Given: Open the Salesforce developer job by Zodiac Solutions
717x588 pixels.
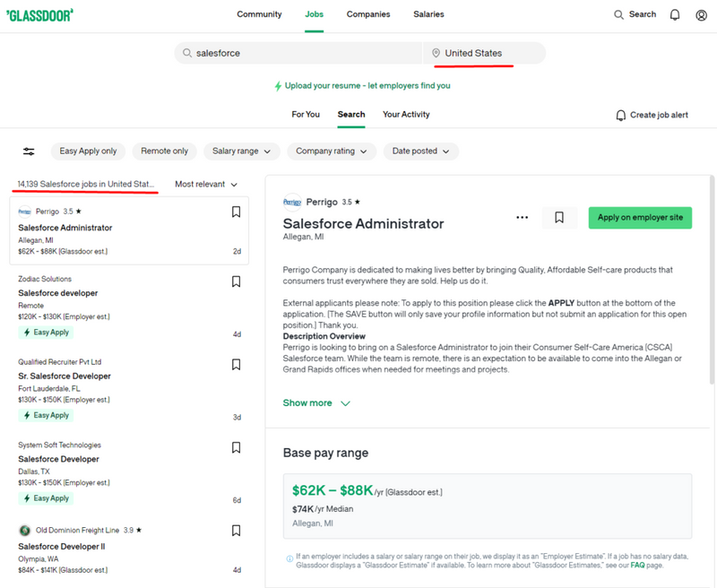Looking at the screenshot, I should [x=58, y=293].
